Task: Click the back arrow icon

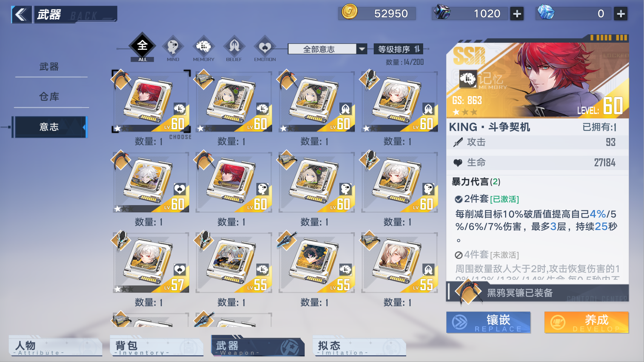Action: [x=21, y=15]
